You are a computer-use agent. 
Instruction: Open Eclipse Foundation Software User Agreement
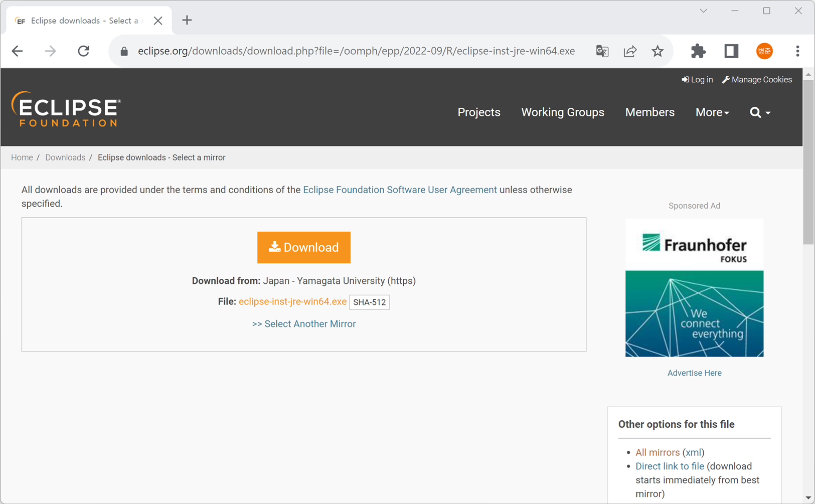400,190
